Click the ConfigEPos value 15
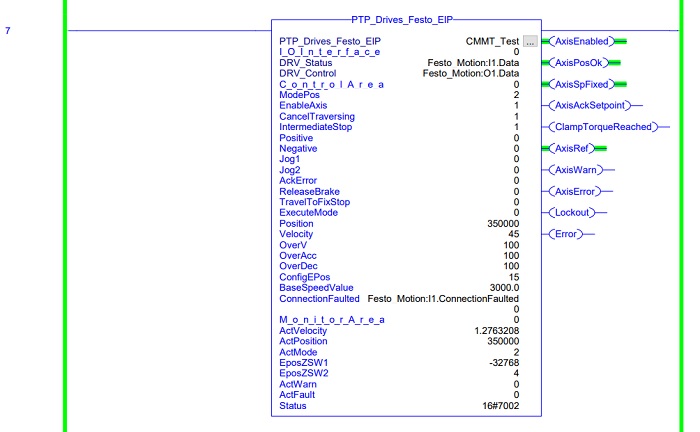The height and width of the screenshot is (432, 700). coord(514,277)
